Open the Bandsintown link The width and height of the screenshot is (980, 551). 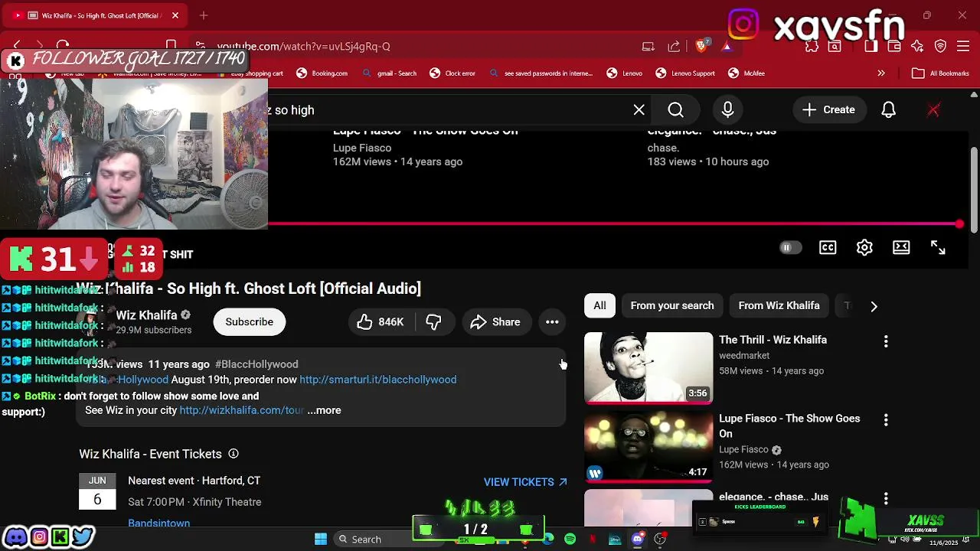point(158,523)
